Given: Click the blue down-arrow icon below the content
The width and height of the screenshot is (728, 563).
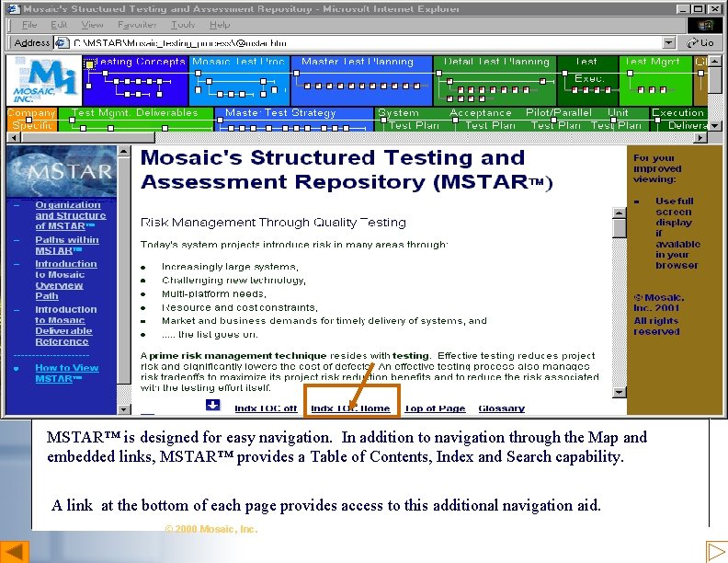Looking at the screenshot, I should pos(213,405).
